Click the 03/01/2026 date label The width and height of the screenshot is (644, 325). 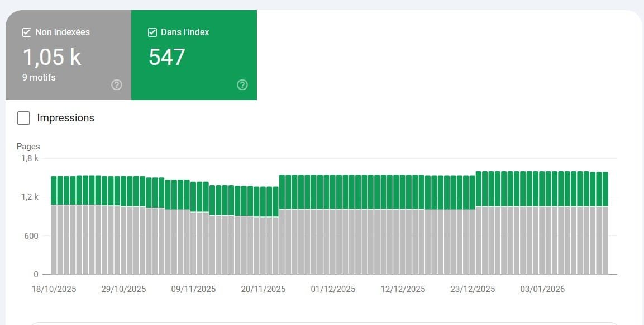542,289
